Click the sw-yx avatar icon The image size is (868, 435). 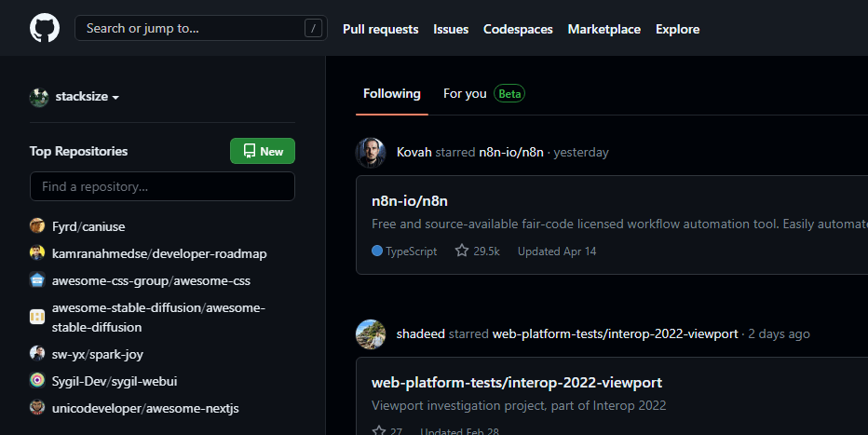coord(37,353)
